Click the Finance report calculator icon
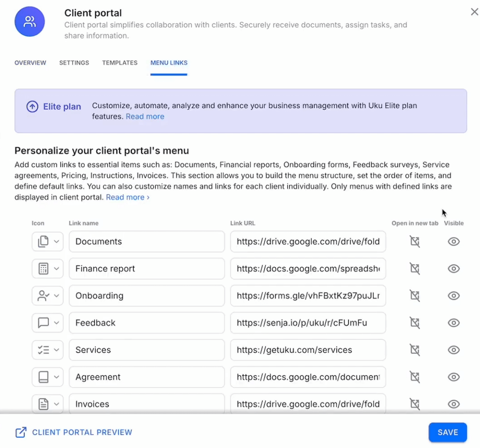The width and height of the screenshot is (480, 448). point(43,269)
